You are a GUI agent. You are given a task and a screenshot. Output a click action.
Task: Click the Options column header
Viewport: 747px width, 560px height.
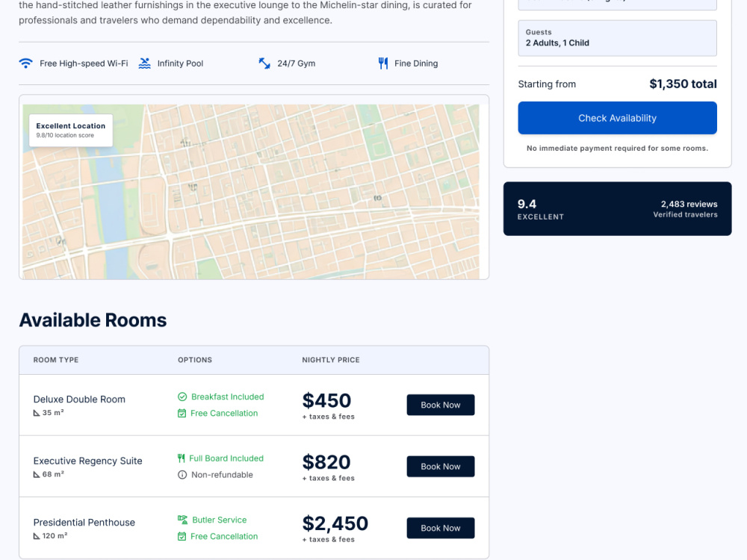[x=195, y=360]
